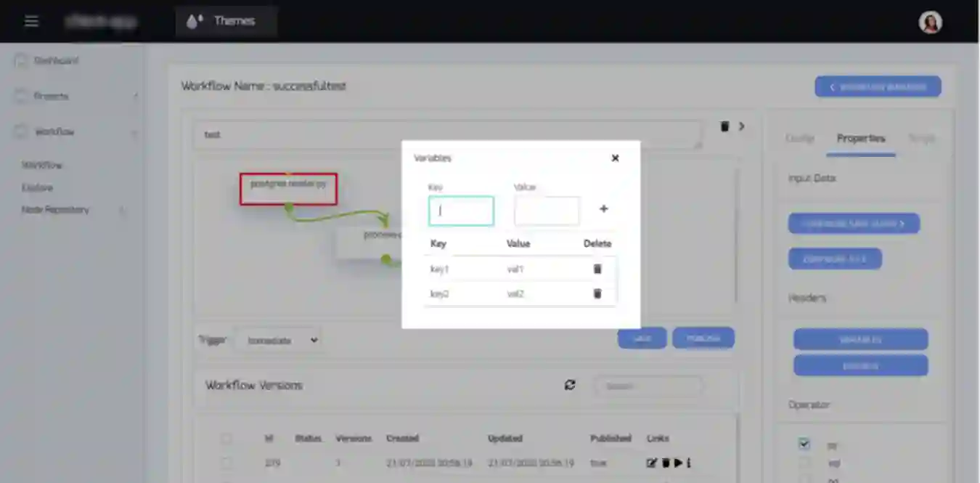Toggle the checked Operator checkbox
Screen dimensions: 980x483
(804, 444)
